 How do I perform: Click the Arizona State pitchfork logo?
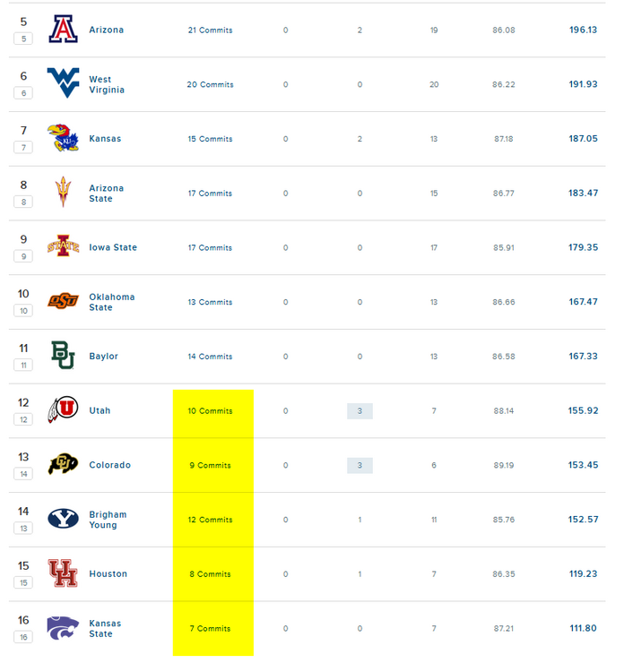pos(63,193)
